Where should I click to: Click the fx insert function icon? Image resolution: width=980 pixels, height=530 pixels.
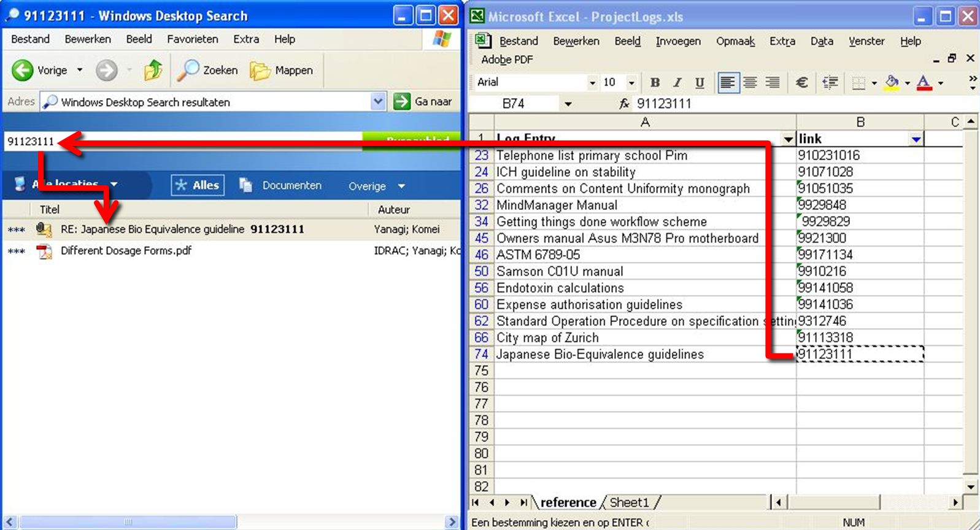[623, 104]
